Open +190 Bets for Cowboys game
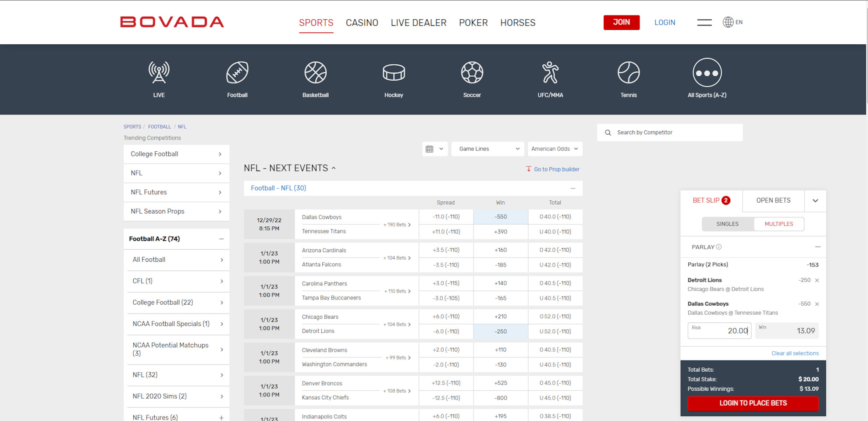This screenshot has height=421, width=868. click(x=397, y=225)
